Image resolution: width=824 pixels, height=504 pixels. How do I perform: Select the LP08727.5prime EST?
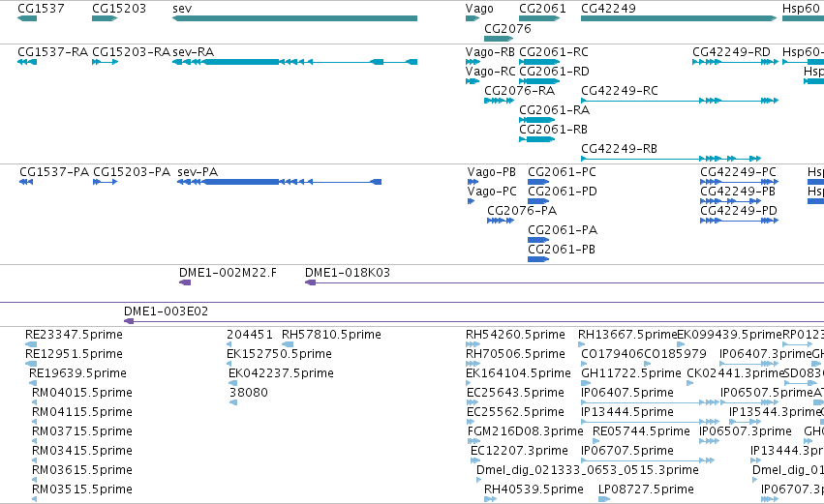(x=604, y=500)
